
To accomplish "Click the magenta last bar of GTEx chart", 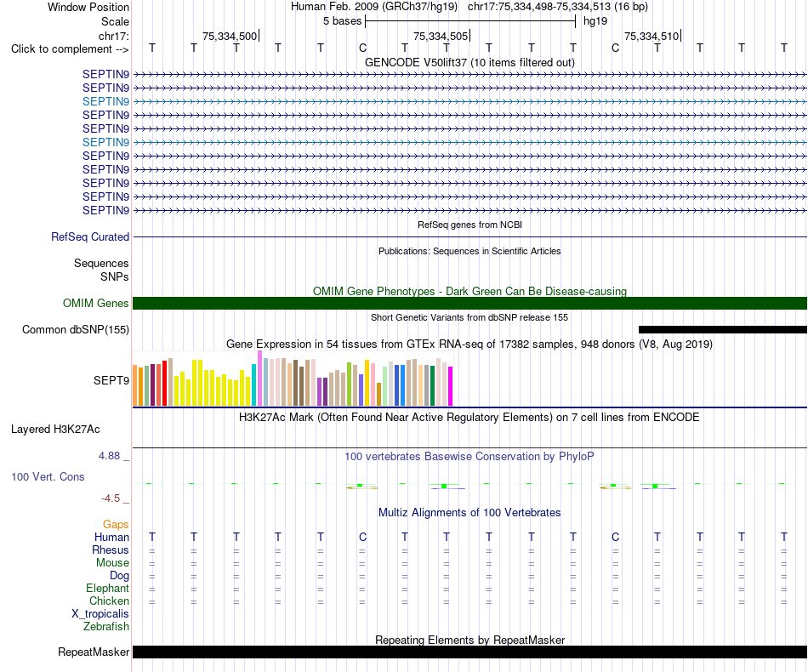I will (451, 386).
